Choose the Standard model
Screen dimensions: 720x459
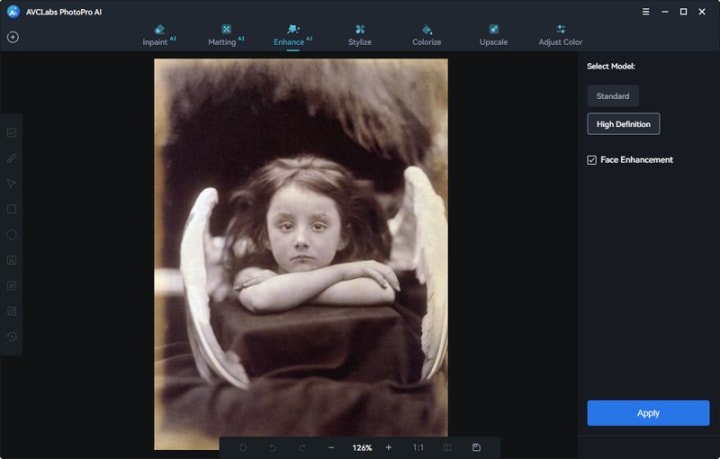coord(613,96)
